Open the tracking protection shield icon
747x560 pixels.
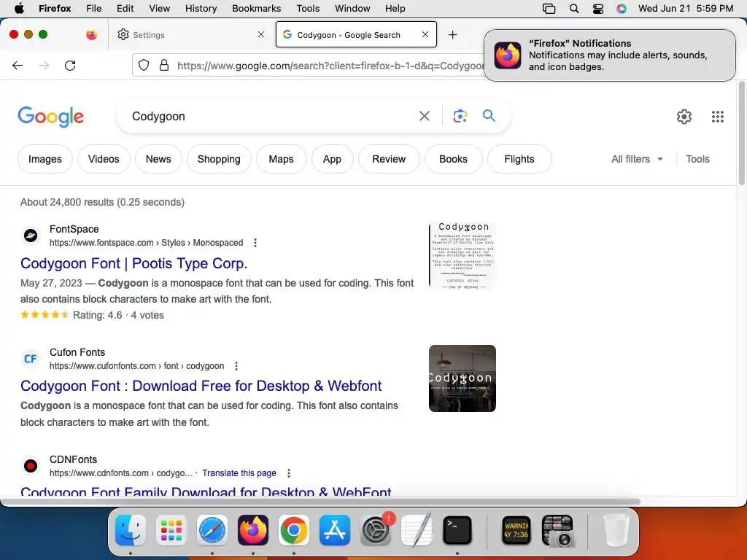[144, 65]
